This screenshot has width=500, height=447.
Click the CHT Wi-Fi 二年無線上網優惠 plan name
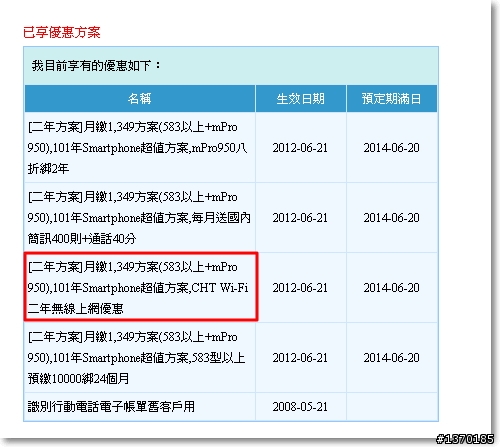[138, 288]
